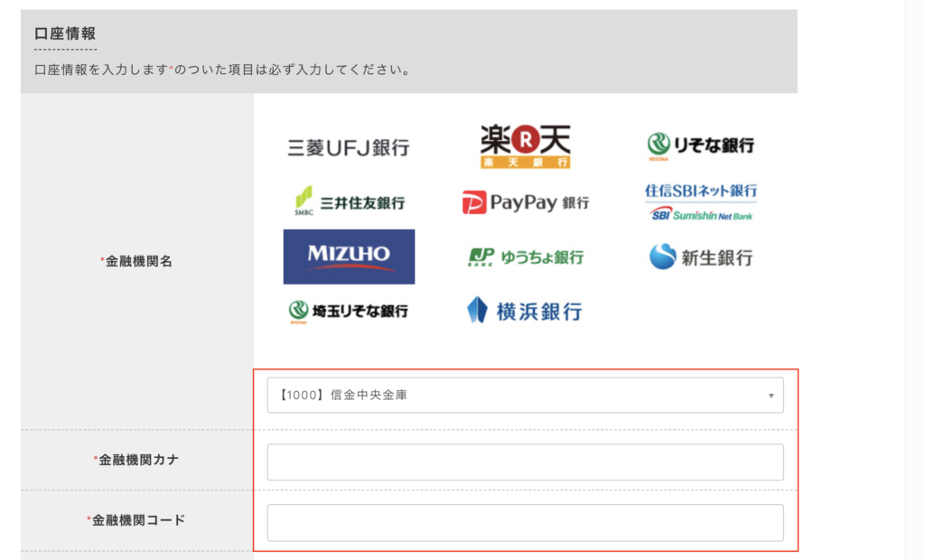Click the MIZUHO bank logo
The image size is (925, 560).
(349, 257)
